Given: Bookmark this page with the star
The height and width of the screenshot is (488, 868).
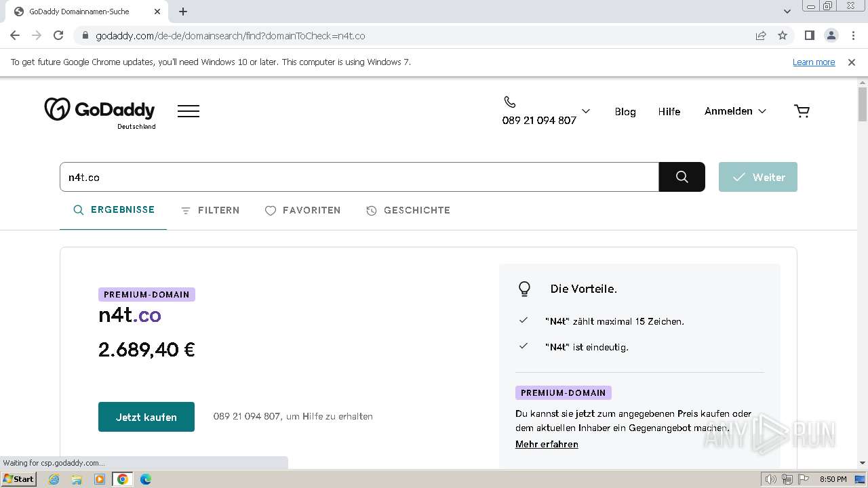Looking at the screenshot, I should point(783,35).
